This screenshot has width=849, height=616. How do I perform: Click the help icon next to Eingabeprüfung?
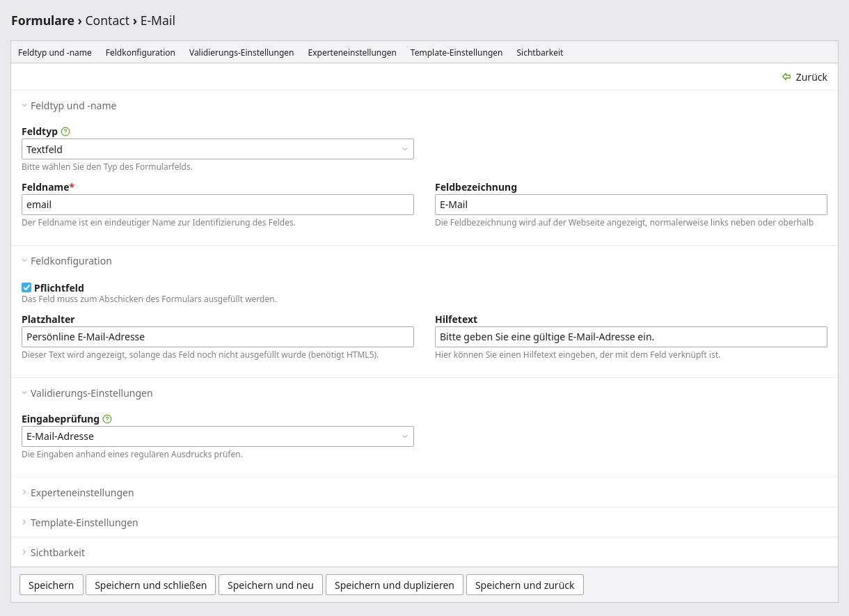[x=107, y=419]
